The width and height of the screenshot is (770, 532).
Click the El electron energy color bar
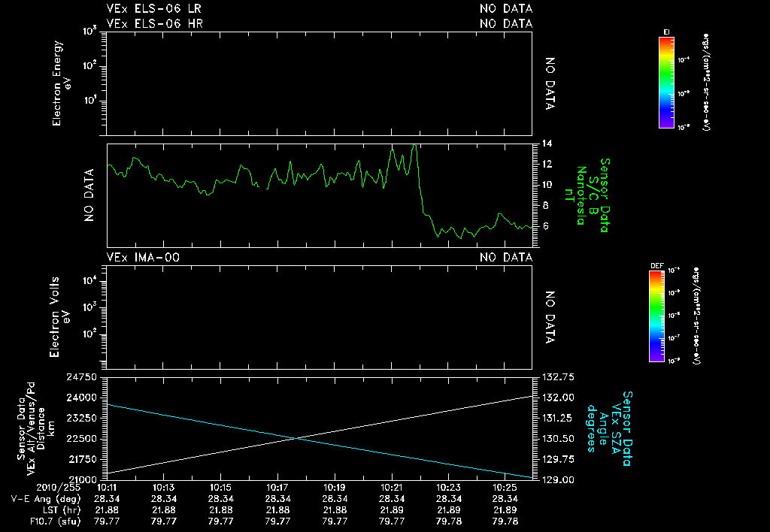[666, 83]
